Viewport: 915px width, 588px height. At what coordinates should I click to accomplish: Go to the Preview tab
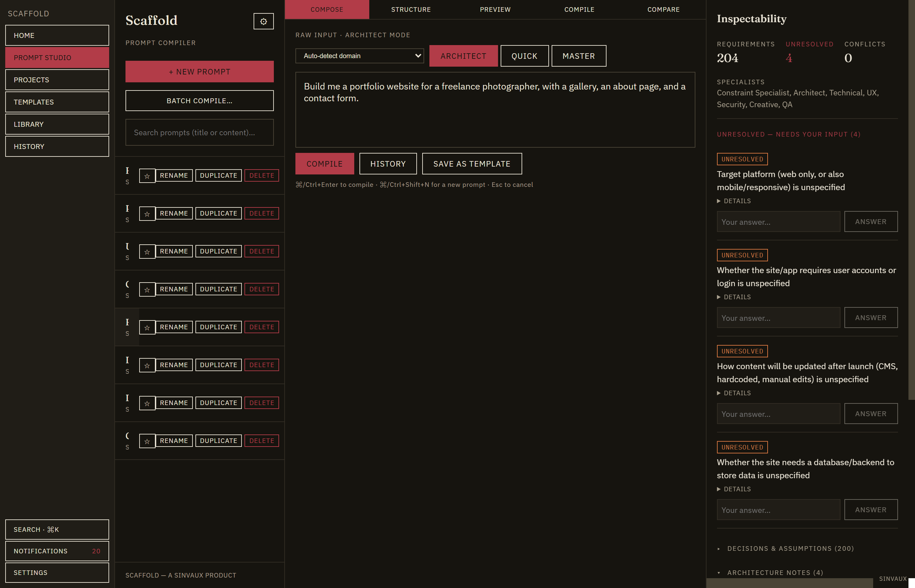coord(495,9)
